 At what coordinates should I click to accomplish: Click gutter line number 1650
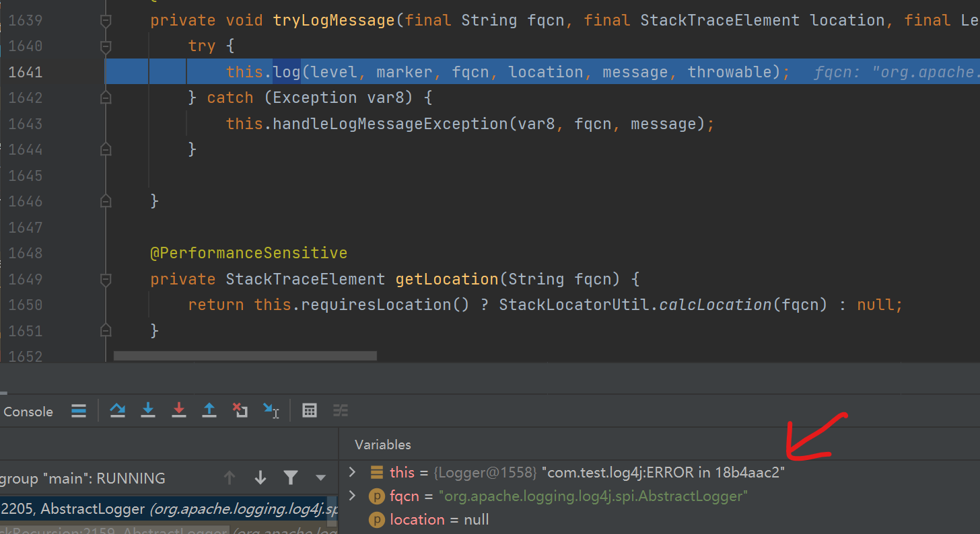[25, 305]
